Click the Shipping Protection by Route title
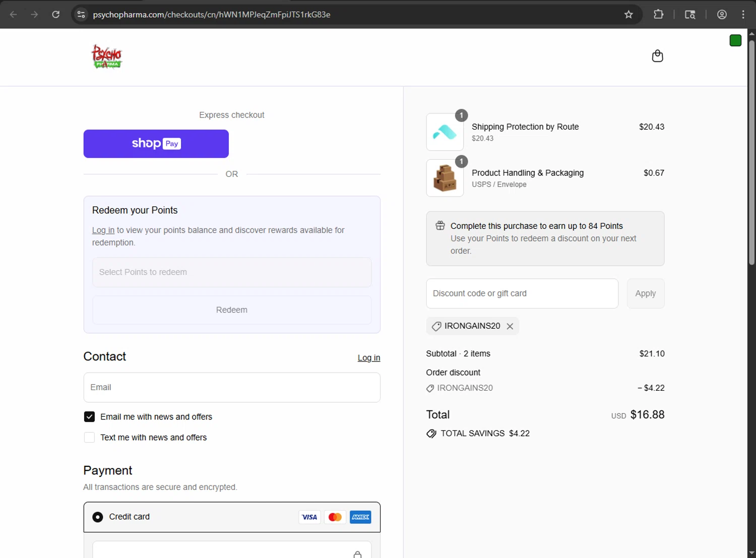Image resolution: width=756 pixels, height=558 pixels. click(x=525, y=127)
